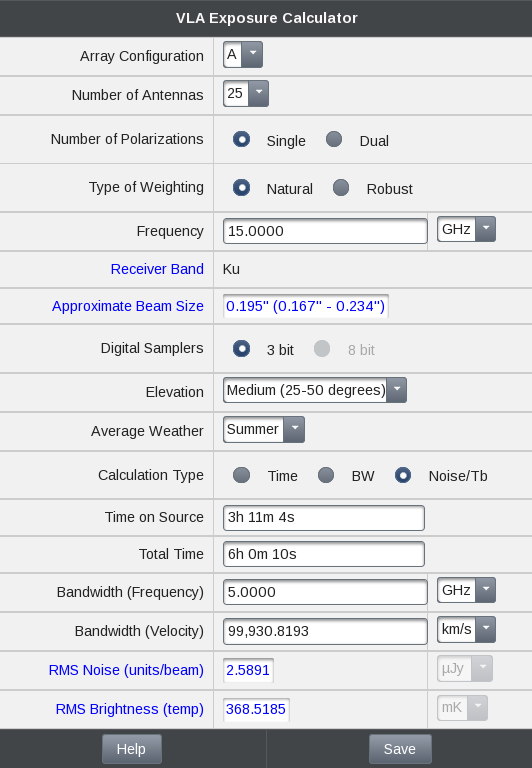Open the Frequency unit GHz dropdown
532x768 pixels.
pyautogui.click(x=466, y=229)
